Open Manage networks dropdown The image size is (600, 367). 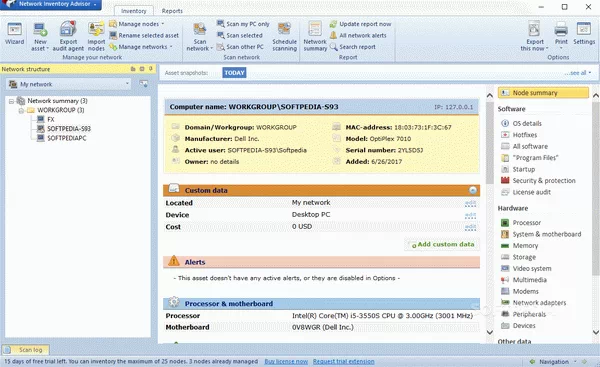point(141,47)
